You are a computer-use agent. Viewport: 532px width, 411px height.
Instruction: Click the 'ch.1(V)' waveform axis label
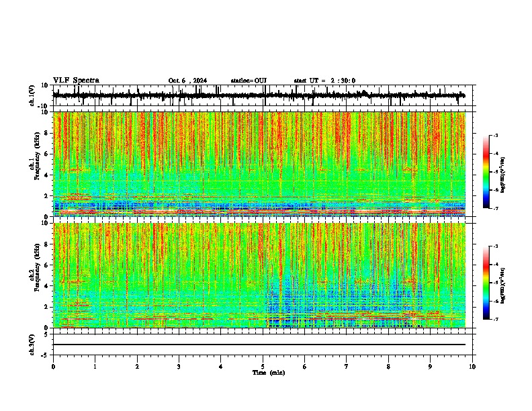point(32,95)
